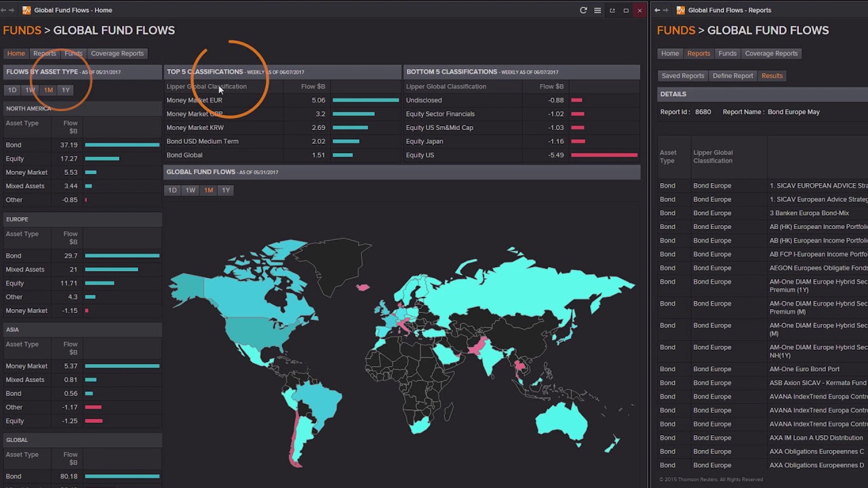This screenshot has height=488, width=868.
Task: Click Bond Global in Top 5 list
Action: [184, 155]
